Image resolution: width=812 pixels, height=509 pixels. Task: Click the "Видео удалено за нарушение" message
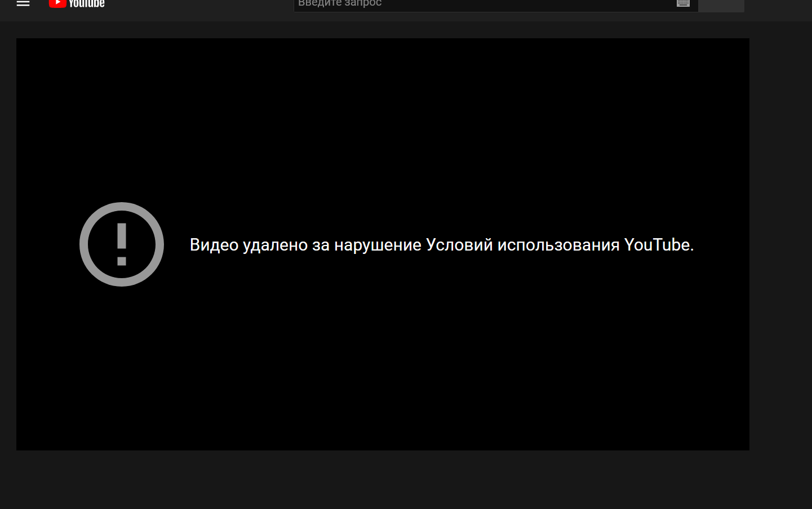(x=442, y=245)
